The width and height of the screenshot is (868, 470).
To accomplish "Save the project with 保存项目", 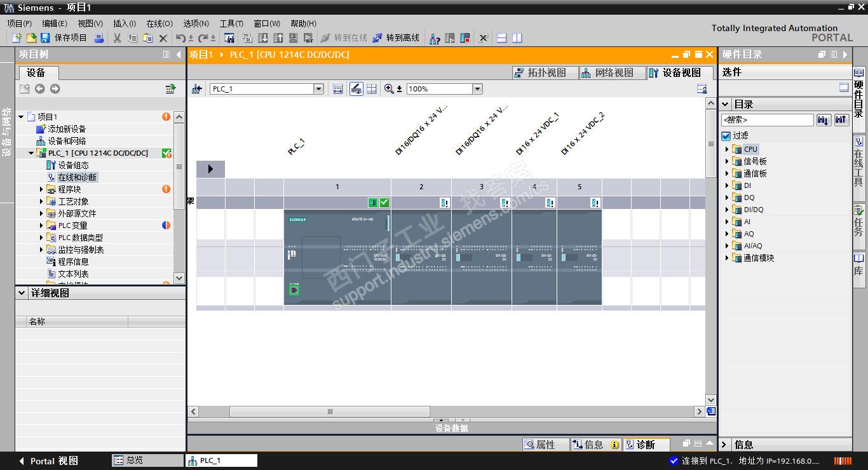I will click(x=64, y=38).
